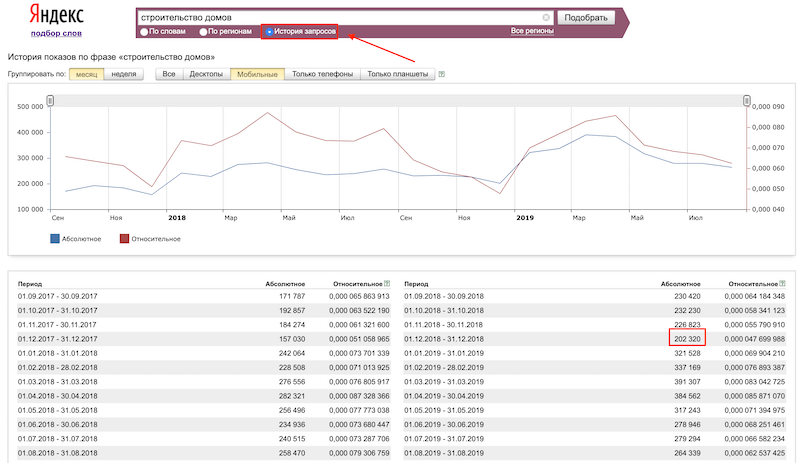The width and height of the screenshot is (800, 463).
Task: Clear the search field with the X icon
Action: 546,17
